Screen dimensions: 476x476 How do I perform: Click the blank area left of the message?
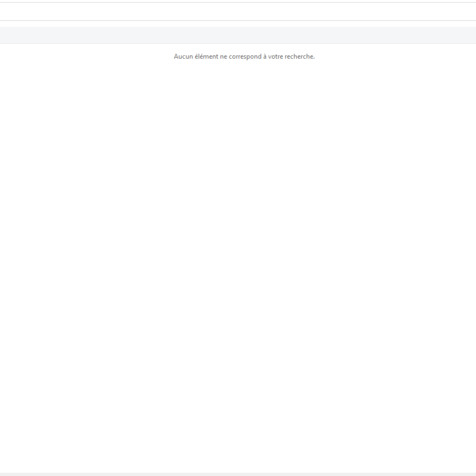[84, 57]
